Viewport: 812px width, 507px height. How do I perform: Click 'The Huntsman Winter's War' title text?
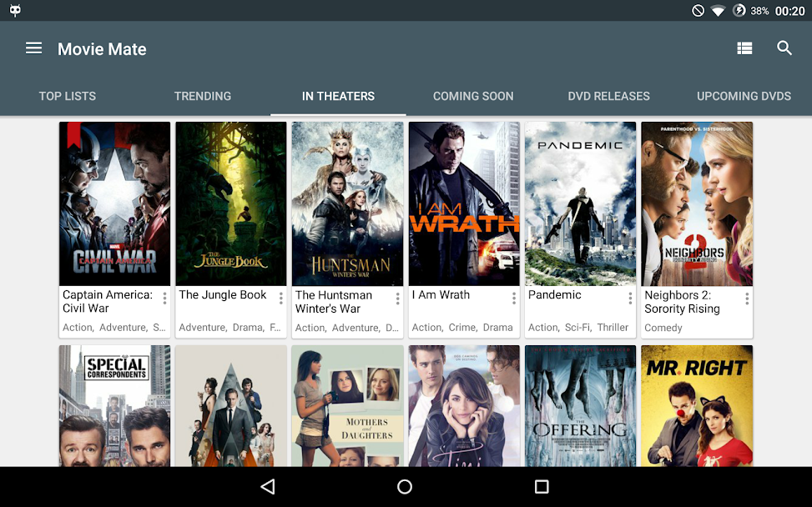tap(334, 302)
